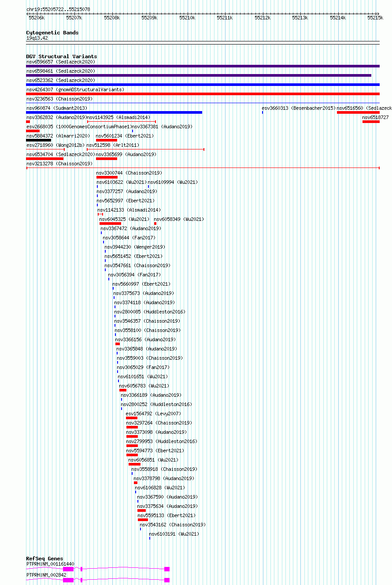The width and height of the screenshot is (392, 585).
Task: Click nsv3547661 (Chaisson2019) label
Action: click(x=137, y=265)
